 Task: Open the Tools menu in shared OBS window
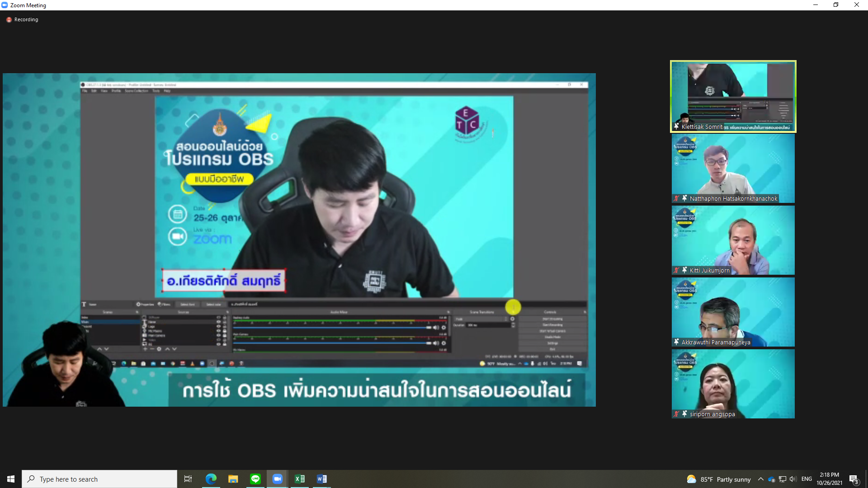tap(156, 91)
